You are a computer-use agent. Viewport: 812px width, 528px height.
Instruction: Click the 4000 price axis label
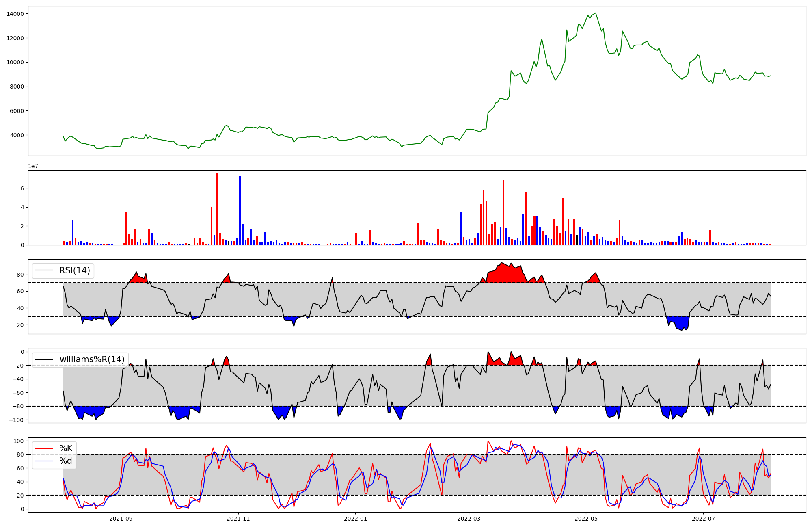17,135
